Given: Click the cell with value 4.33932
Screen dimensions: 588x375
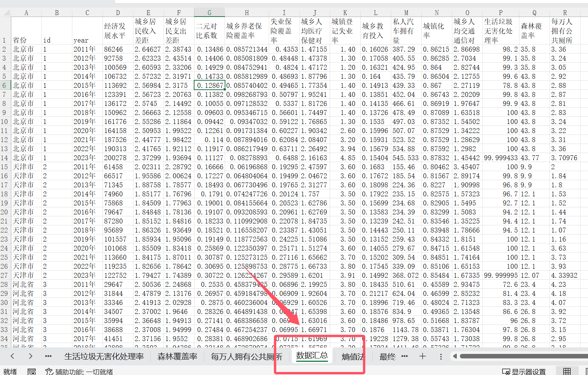Looking at the screenshot, I should click(x=565, y=275).
